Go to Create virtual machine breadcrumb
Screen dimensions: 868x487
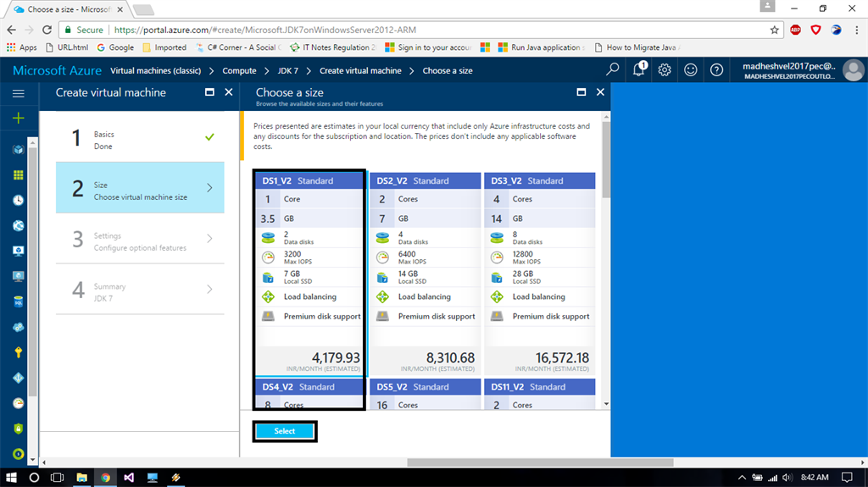(360, 70)
